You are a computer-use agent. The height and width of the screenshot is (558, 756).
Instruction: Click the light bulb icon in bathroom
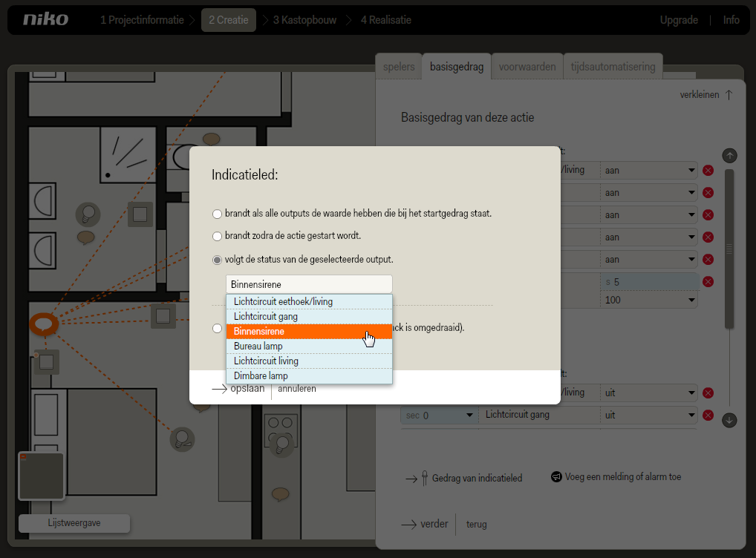(88, 214)
